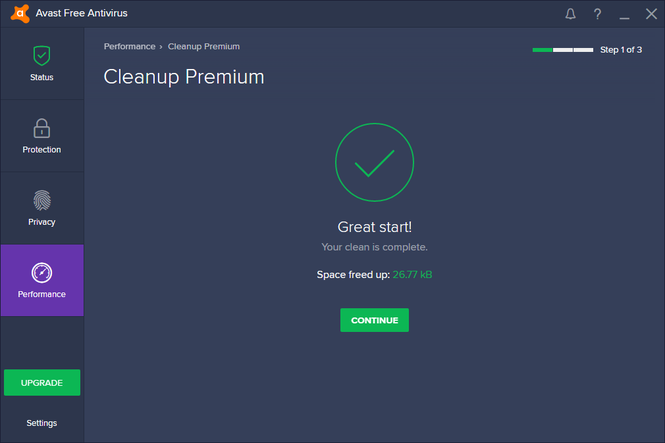Click the step progress bar
665x443 pixels.
[563, 50]
